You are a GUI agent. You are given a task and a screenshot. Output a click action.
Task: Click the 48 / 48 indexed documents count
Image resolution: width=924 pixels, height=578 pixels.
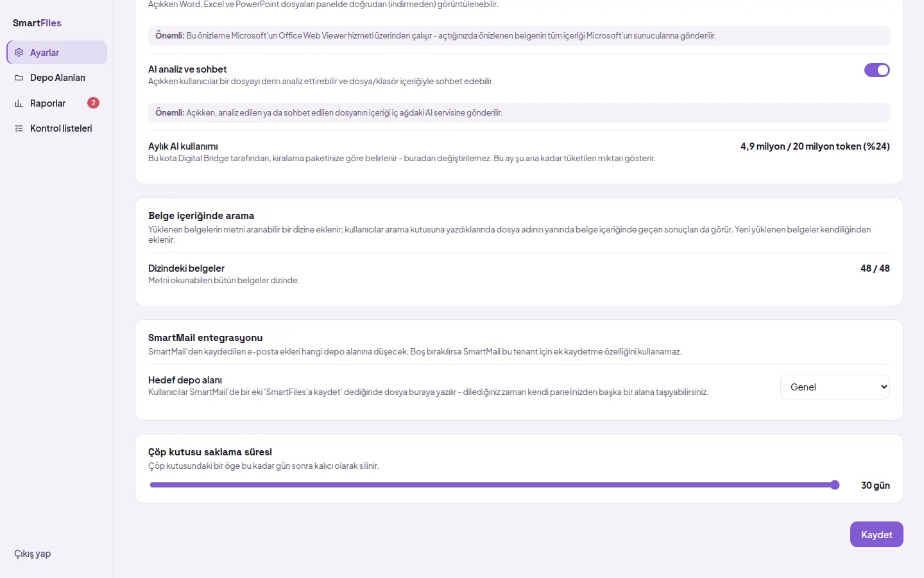click(875, 268)
